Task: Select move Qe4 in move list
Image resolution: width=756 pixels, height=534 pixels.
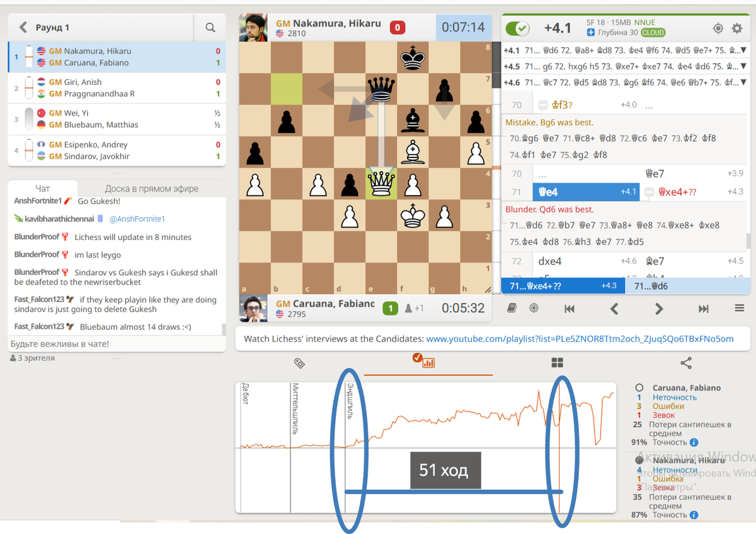Action: coord(586,191)
